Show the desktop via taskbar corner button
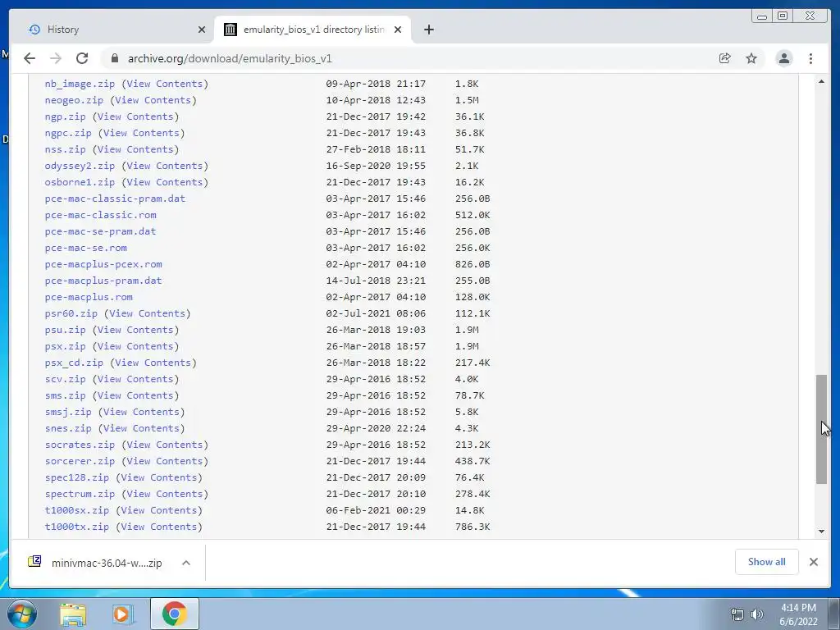This screenshot has width=840, height=630. 834,614
